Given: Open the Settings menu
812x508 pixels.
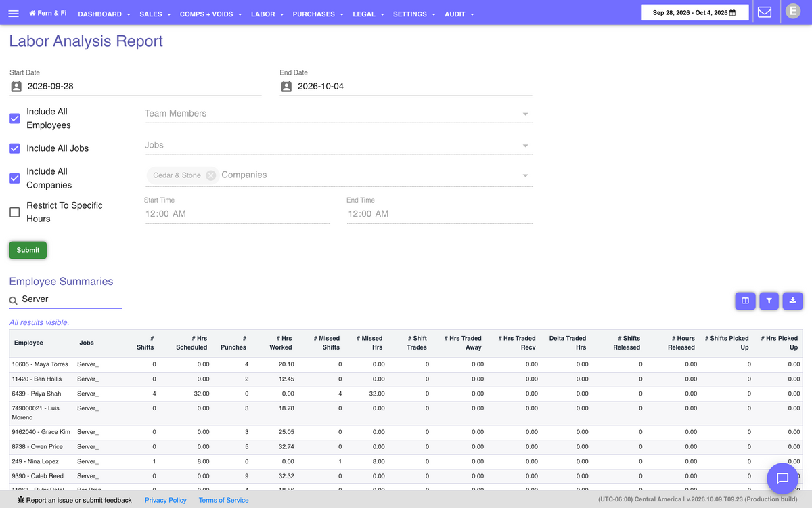Looking at the screenshot, I should (414, 14).
